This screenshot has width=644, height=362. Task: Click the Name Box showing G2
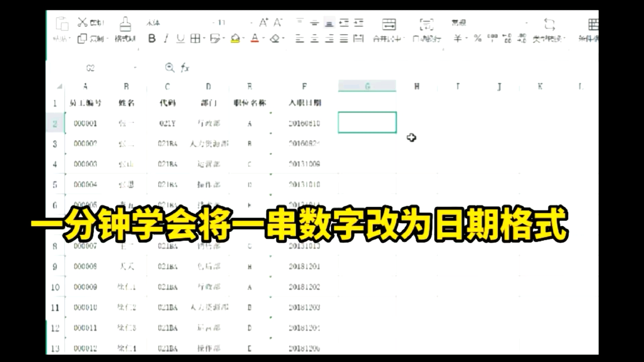(91, 68)
